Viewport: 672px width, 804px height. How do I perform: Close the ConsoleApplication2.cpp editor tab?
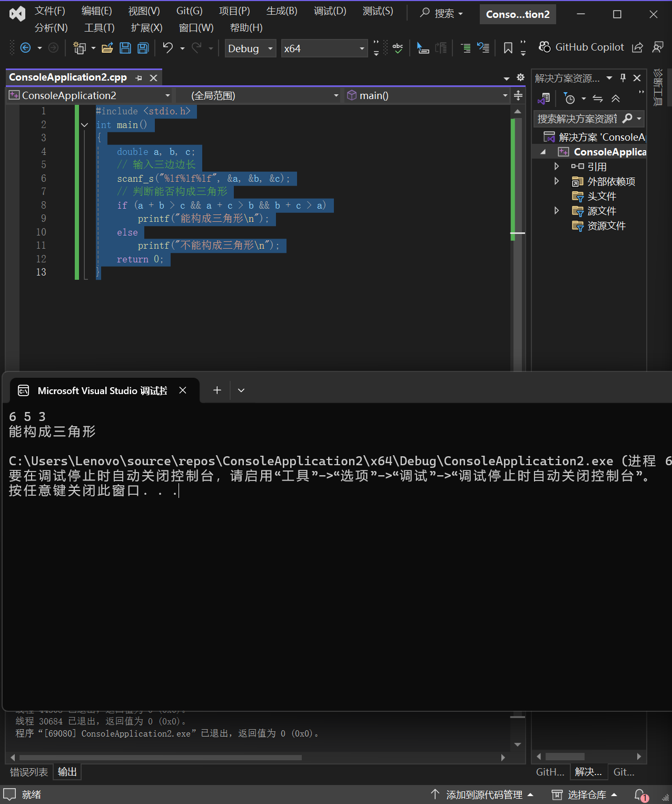click(153, 78)
